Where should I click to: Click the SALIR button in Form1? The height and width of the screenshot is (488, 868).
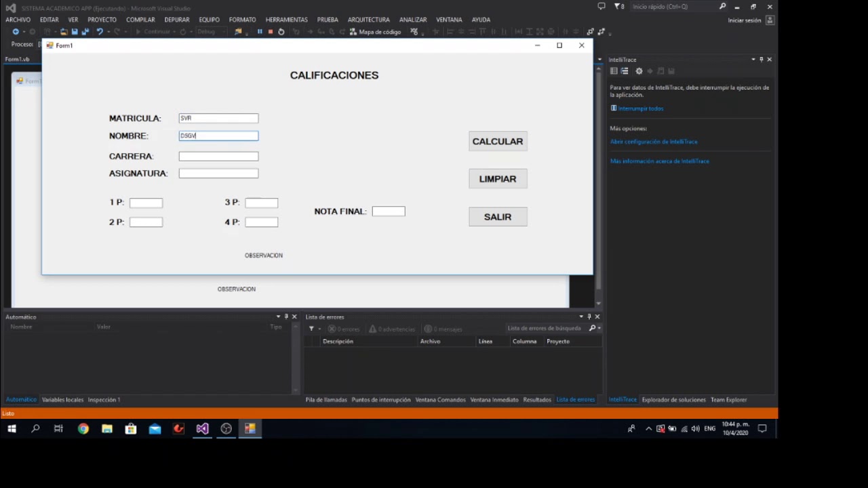point(498,217)
